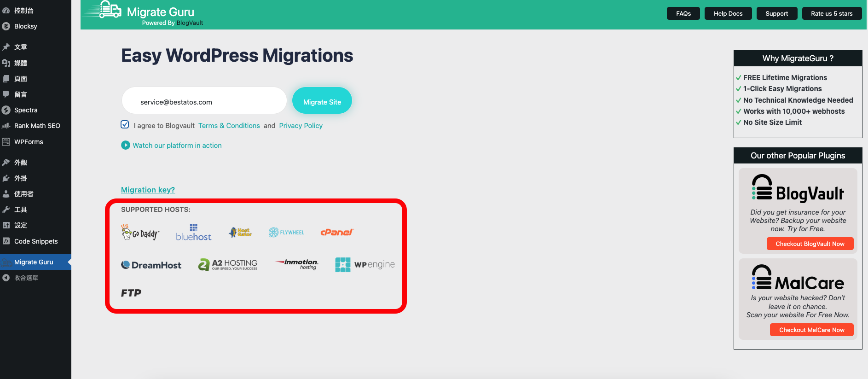The width and height of the screenshot is (868, 379).
Task: Click the MalCare plugin logo
Action: click(798, 278)
